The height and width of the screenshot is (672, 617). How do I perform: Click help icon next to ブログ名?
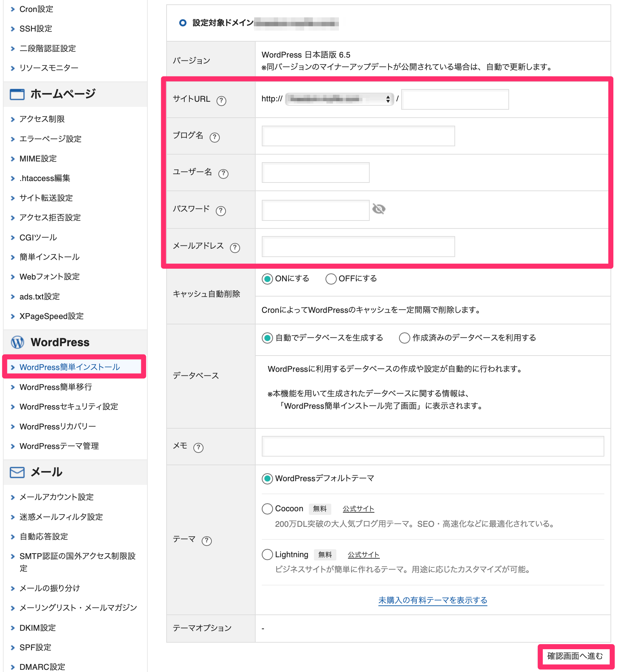215,137
